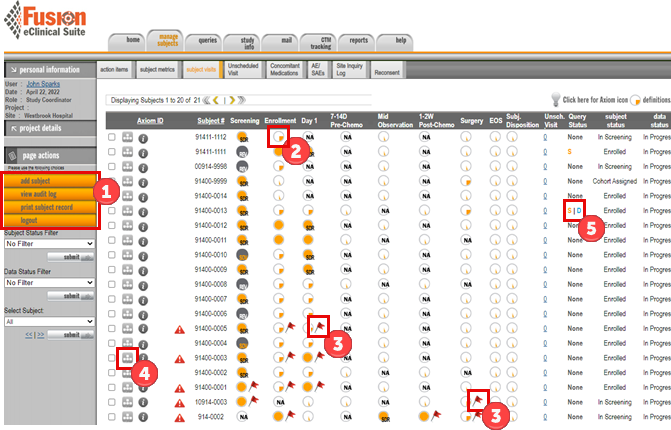Jump to last page double arrow
The image size is (671, 430).
242,100
